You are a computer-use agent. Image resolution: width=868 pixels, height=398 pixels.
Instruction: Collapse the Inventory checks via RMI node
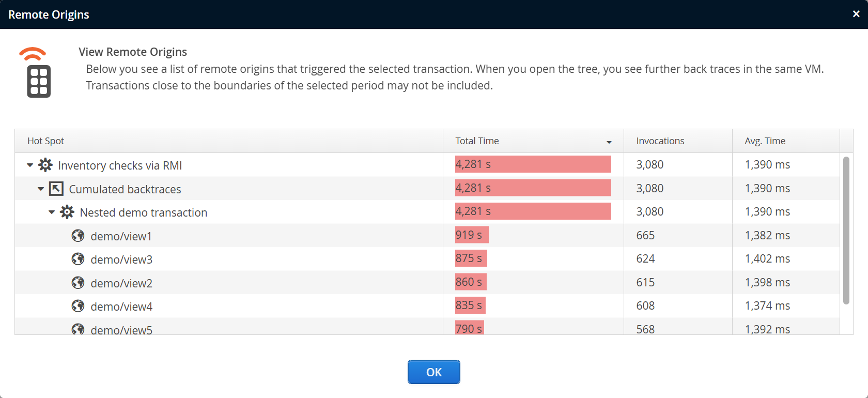click(x=30, y=165)
